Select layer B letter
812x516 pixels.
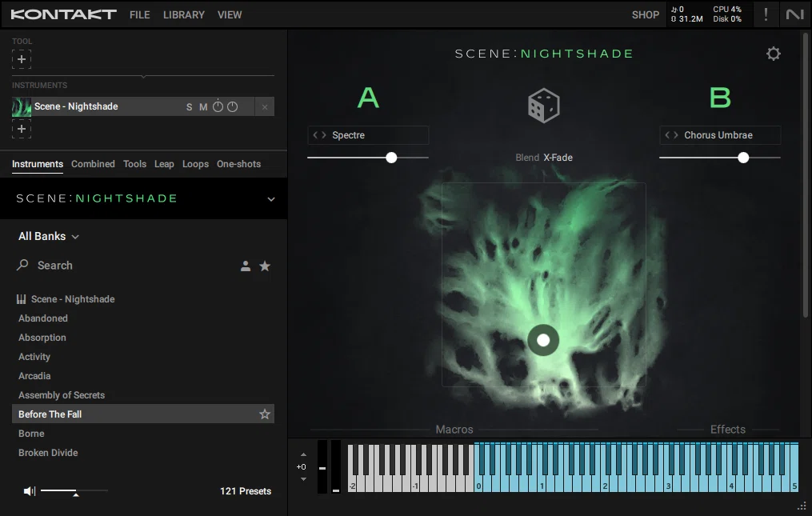pos(720,98)
